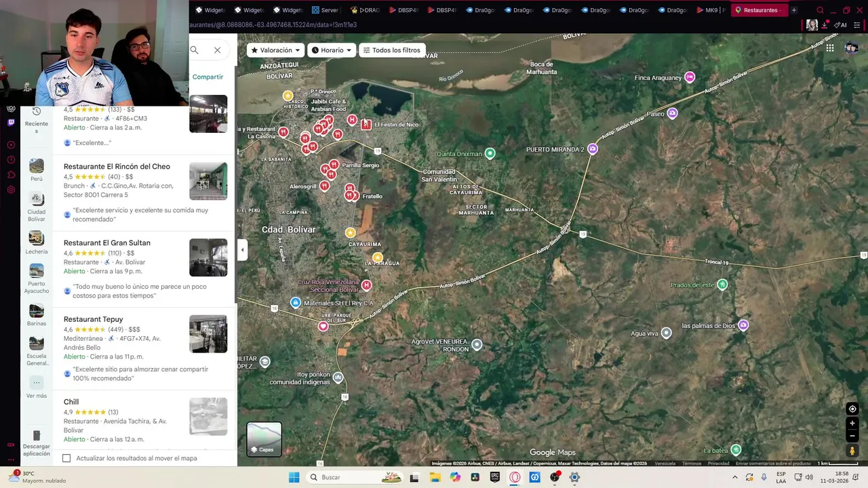Open the Perú saved place thumbnail
Image resolution: width=868 pixels, height=488 pixels.
pyautogui.click(x=37, y=166)
